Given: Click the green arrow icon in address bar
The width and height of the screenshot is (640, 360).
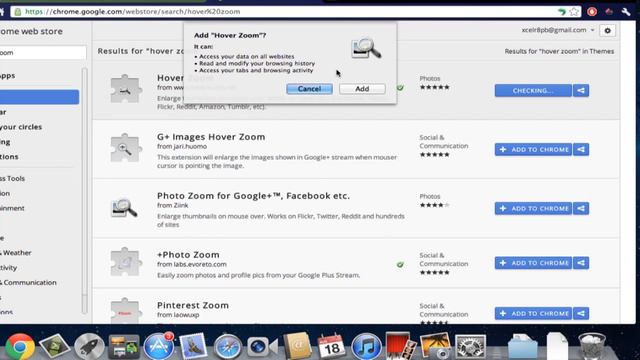Looking at the screenshot, I should click(x=562, y=12).
